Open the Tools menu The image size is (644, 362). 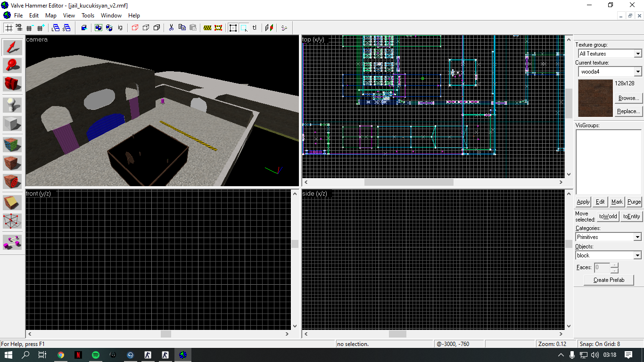pyautogui.click(x=88, y=16)
